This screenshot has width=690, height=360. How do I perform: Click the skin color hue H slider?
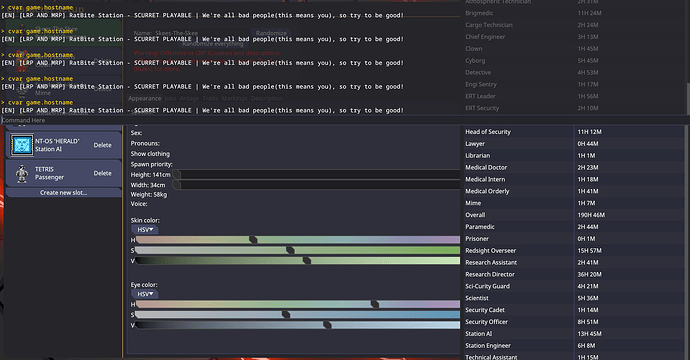pos(297,240)
